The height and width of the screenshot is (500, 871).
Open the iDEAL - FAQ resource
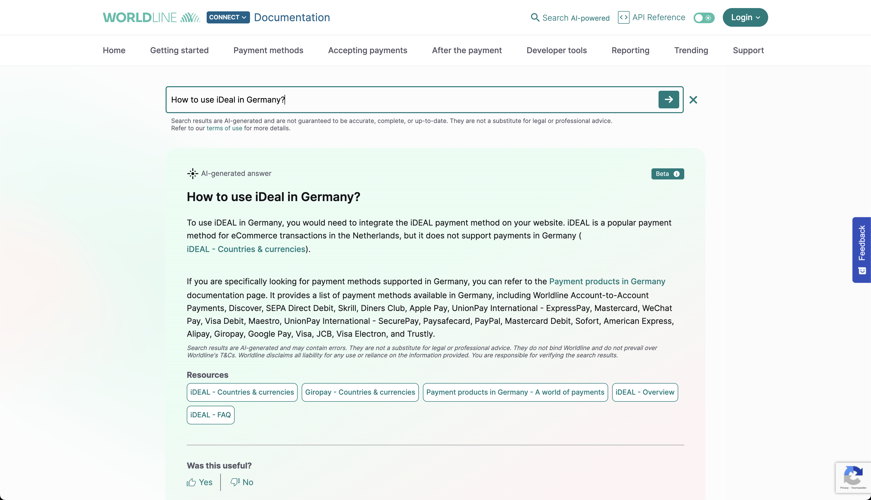pyautogui.click(x=211, y=415)
